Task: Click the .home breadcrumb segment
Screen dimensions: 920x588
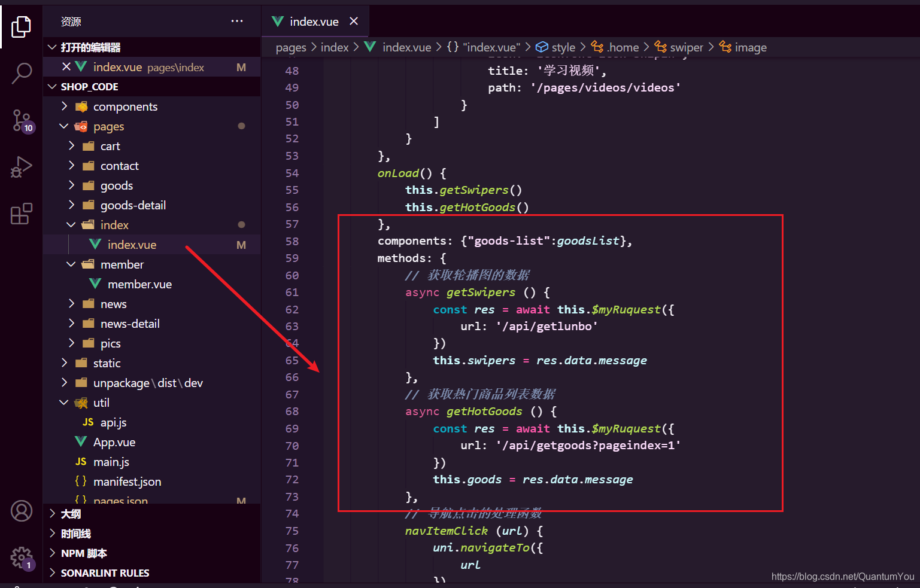Action: pos(615,47)
